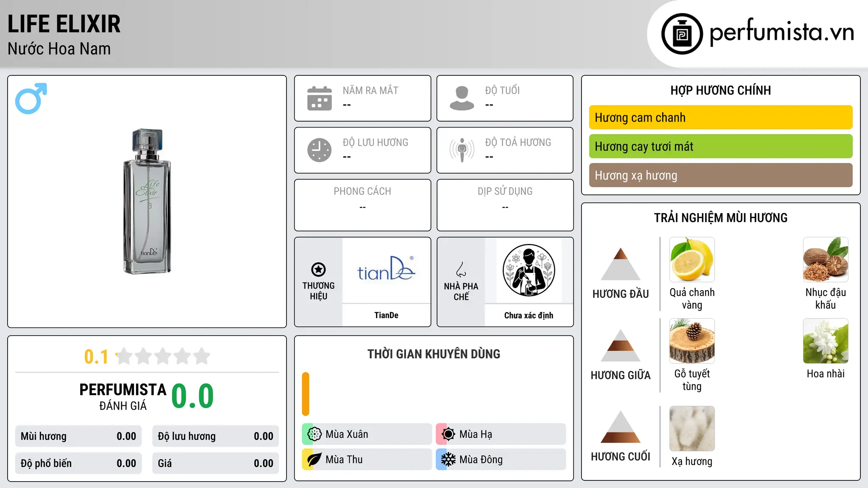Screen dimensions: 868x488
Task: Select the Mùa Đông season label
Action: [481, 460]
